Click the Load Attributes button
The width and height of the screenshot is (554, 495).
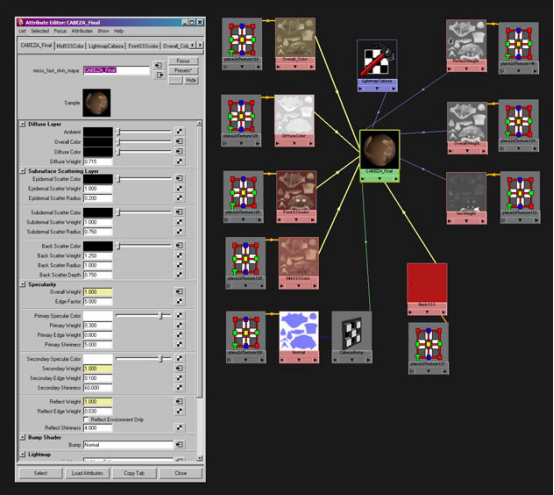pyautogui.click(x=87, y=473)
